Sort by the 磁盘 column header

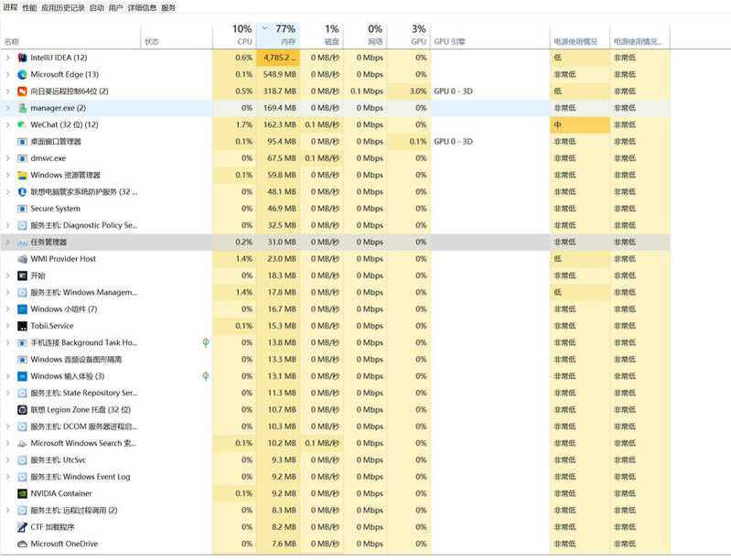(322, 35)
